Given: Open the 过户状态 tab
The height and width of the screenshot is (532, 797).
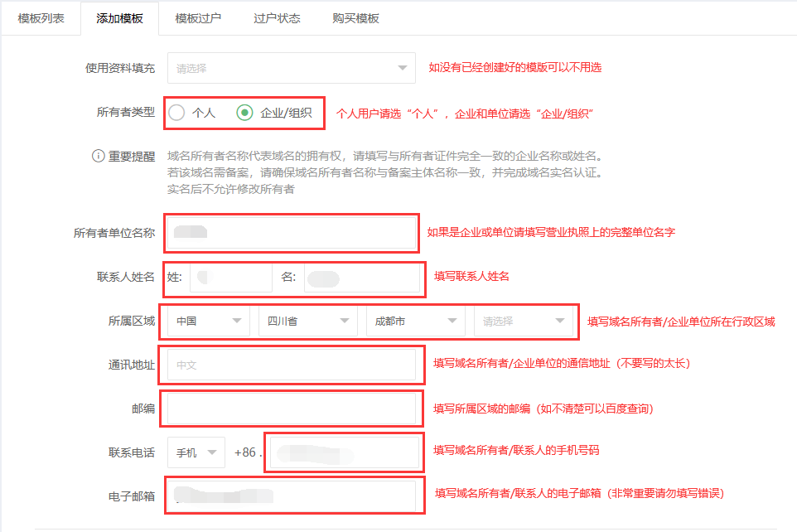Looking at the screenshot, I should [x=277, y=18].
